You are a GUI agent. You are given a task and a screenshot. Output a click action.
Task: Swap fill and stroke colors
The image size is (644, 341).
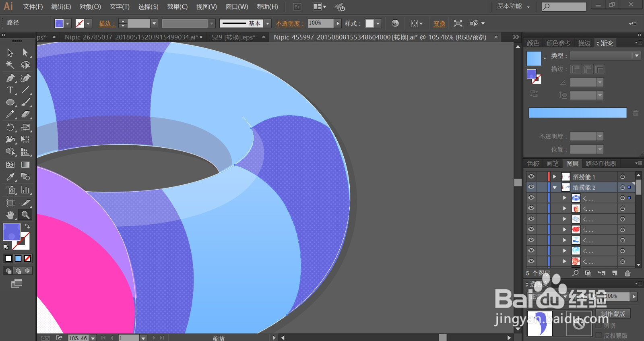pyautogui.click(x=27, y=226)
